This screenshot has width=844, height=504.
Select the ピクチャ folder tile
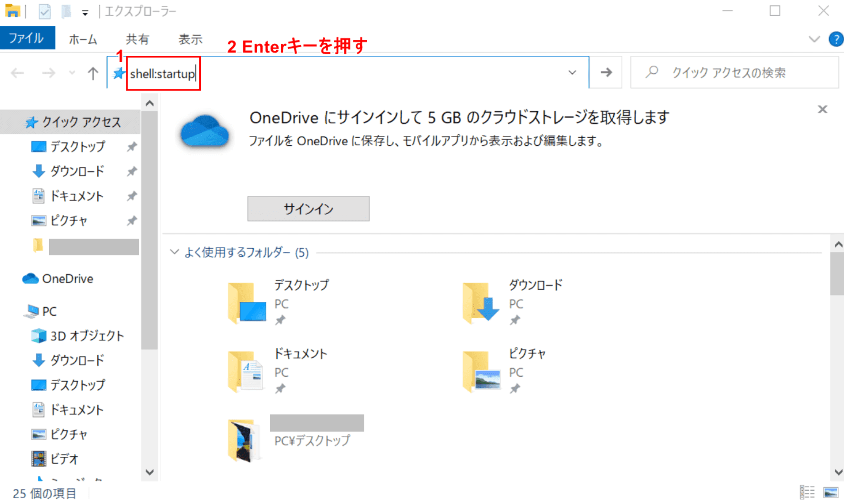coord(504,371)
